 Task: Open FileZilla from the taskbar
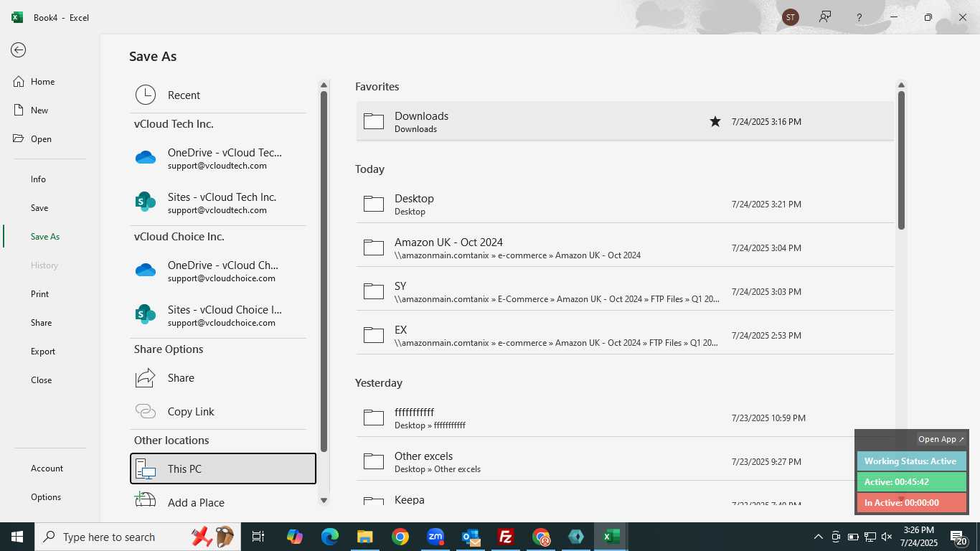(x=506, y=537)
